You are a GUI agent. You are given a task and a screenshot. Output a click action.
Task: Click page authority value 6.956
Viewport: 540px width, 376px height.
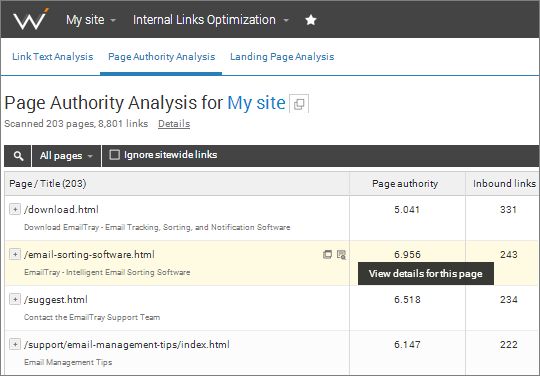407,255
